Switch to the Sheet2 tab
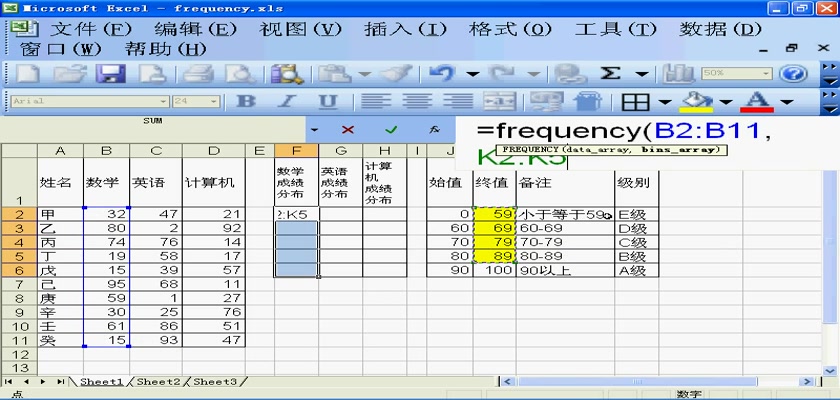 159,381
